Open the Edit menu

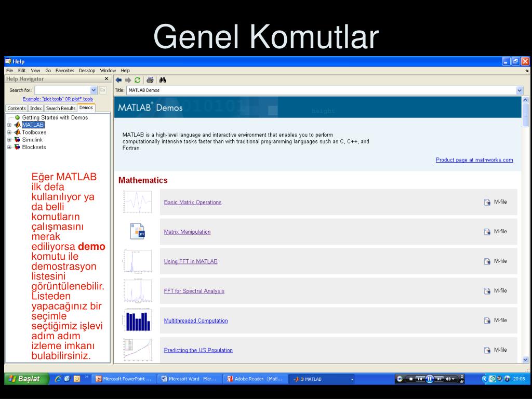pos(22,71)
